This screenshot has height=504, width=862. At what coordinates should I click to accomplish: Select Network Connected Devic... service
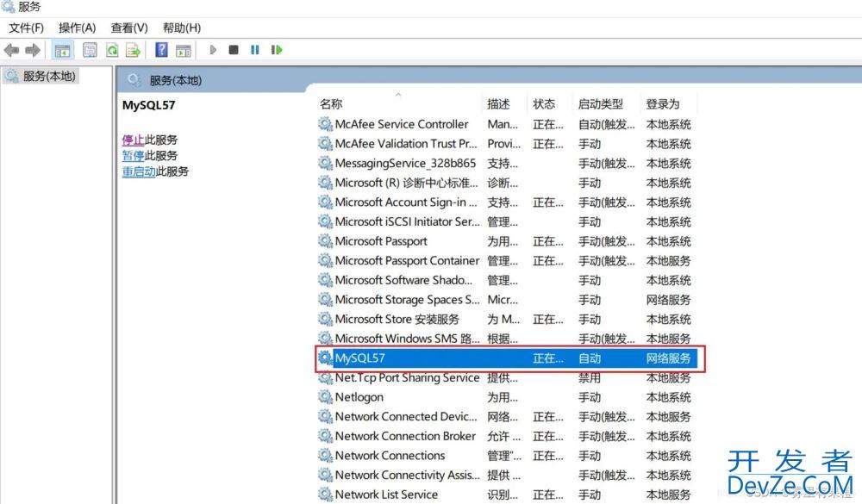406,417
